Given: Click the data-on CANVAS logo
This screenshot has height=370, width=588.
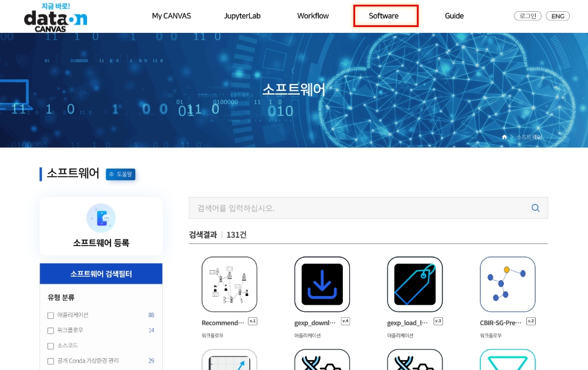Looking at the screenshot, I should (x=55, y=18).
